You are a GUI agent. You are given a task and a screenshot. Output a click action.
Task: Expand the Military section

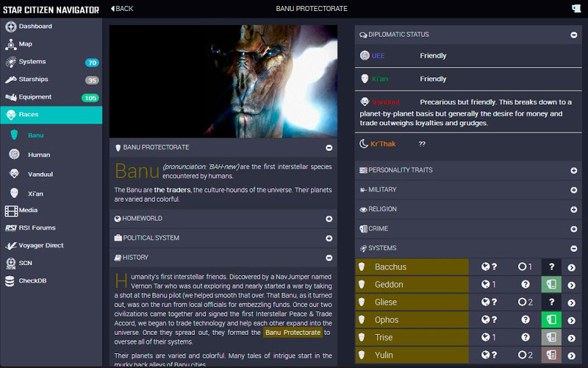pos(573,190)
